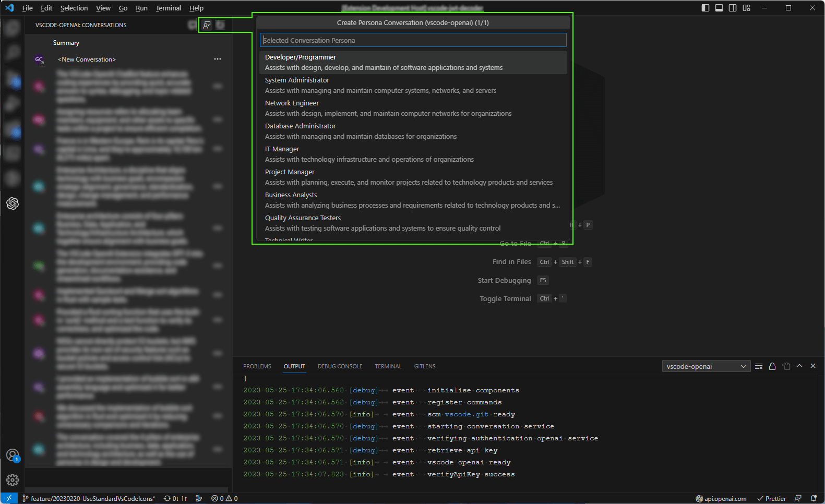Click the persona conversation icon in sidebar header
The image size is (825, 504).
(x=207, y=25)
